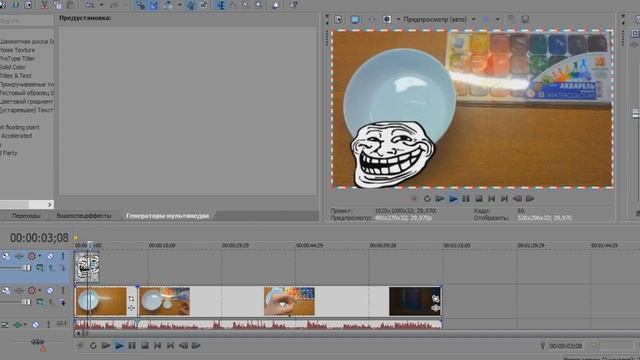640x360 pixels.
Task: Open Video Output FX in the preview toolbar
Action: pos(371,20)
